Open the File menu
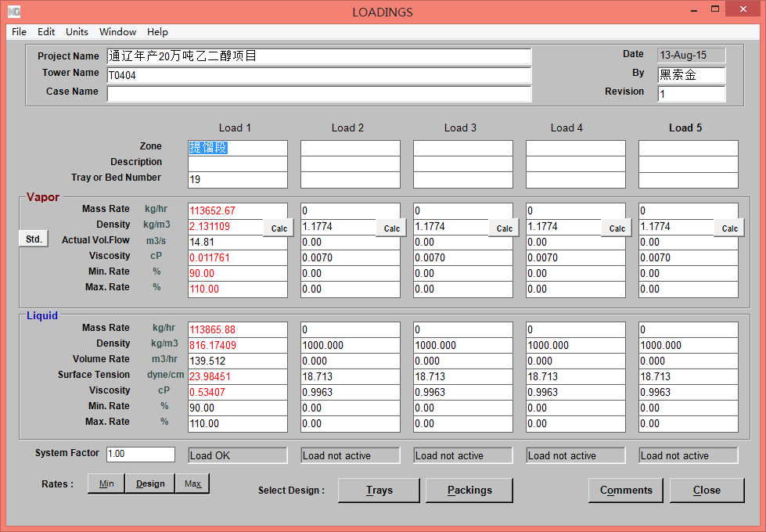 19,32
